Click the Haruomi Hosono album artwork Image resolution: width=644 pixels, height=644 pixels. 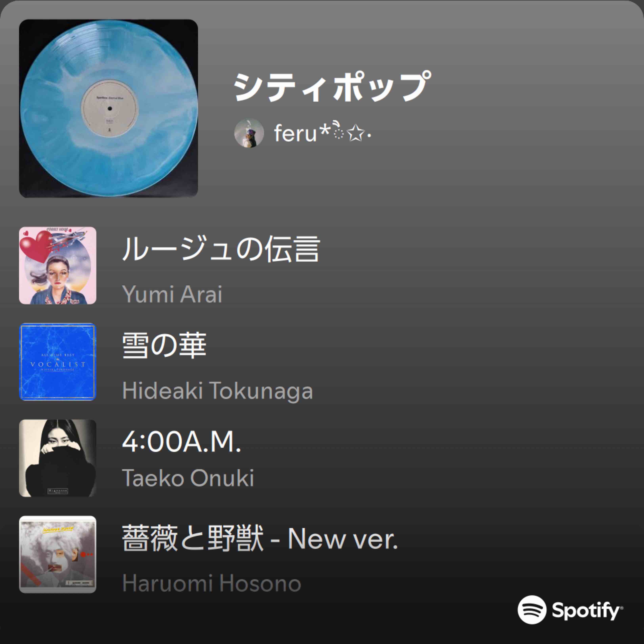pyautogui.click(x=58, y=554)
